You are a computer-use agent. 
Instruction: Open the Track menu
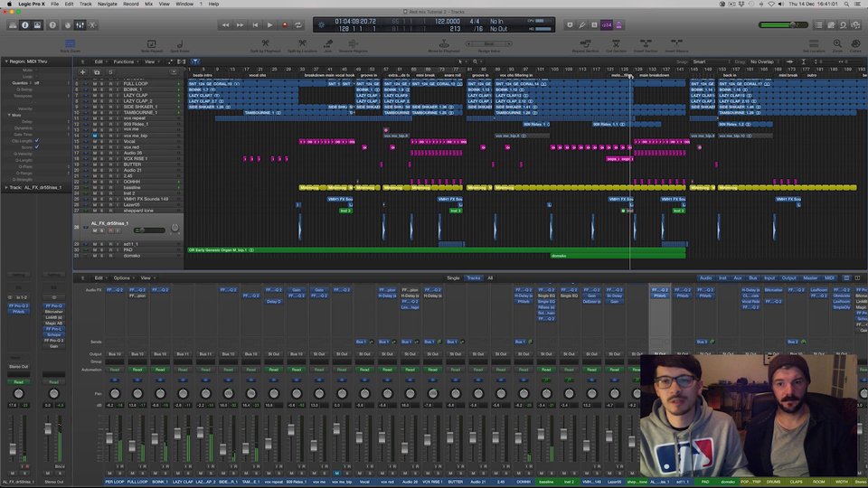85,4
